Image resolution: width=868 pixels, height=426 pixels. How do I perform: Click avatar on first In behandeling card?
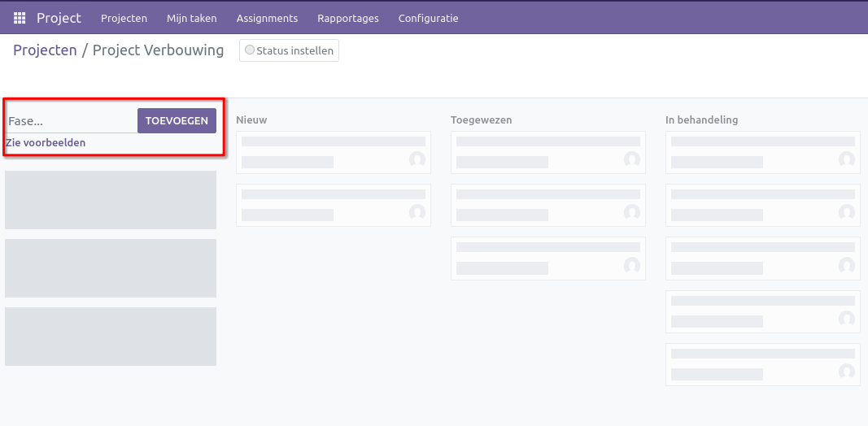click(847, 159)
